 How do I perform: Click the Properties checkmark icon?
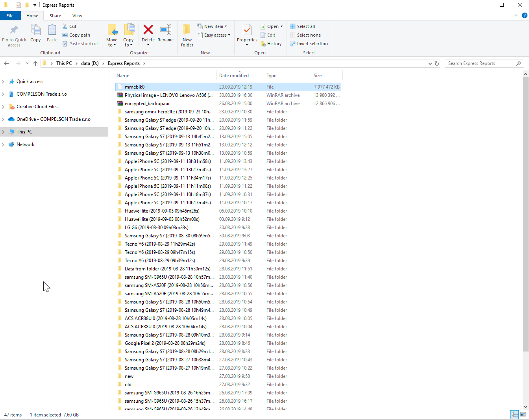[247, 30]
